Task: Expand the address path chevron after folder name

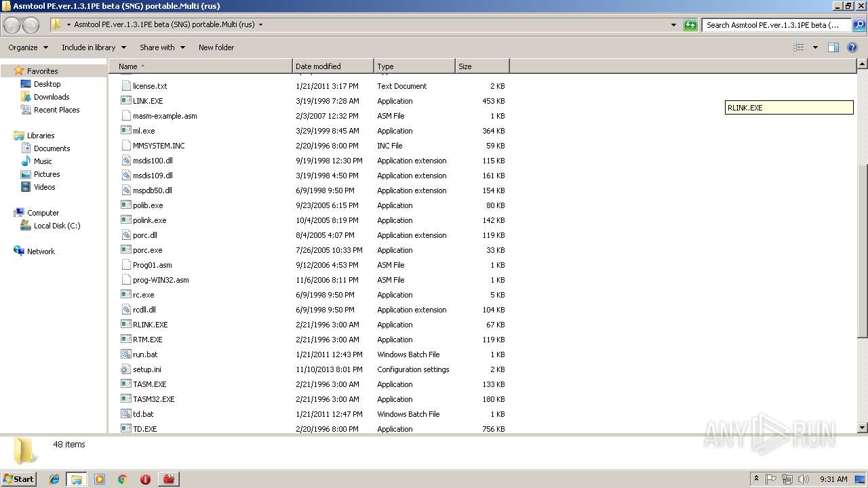Action: (260, 25)
